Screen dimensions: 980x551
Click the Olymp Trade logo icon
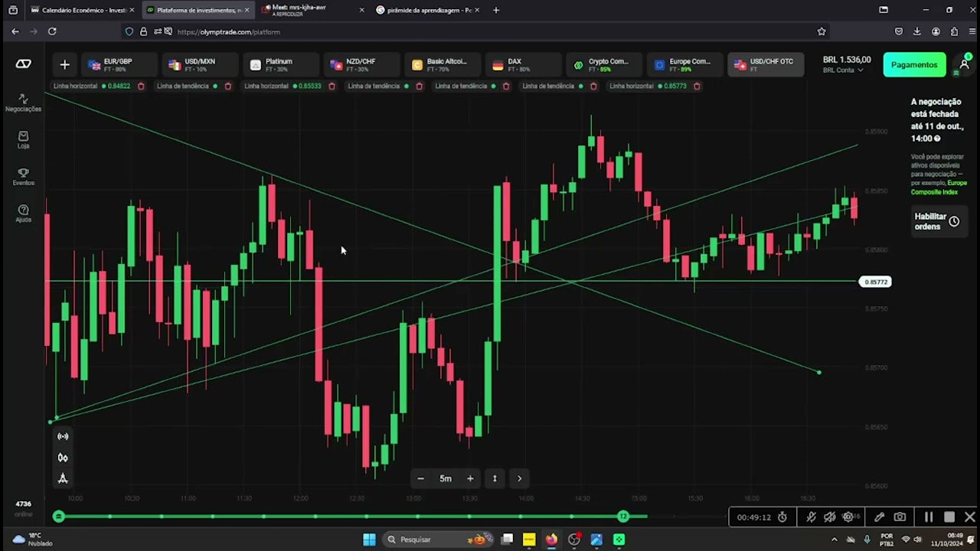24,64
